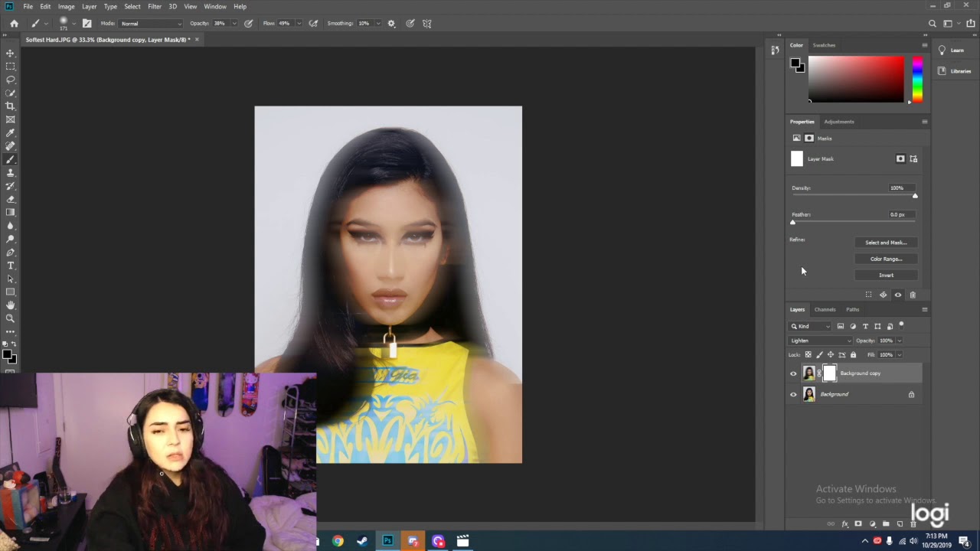
Task: Adjust the mask Feather slider handle
Action: click(x=792, y=222)
